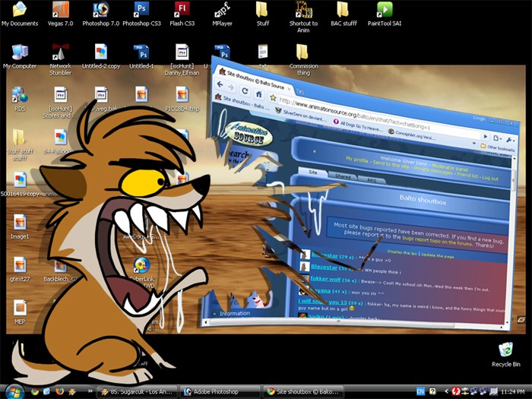The image size is (532, 399).
Task: Open All Dogs Go To Heave... bookmark
Action: click(358, 126)
